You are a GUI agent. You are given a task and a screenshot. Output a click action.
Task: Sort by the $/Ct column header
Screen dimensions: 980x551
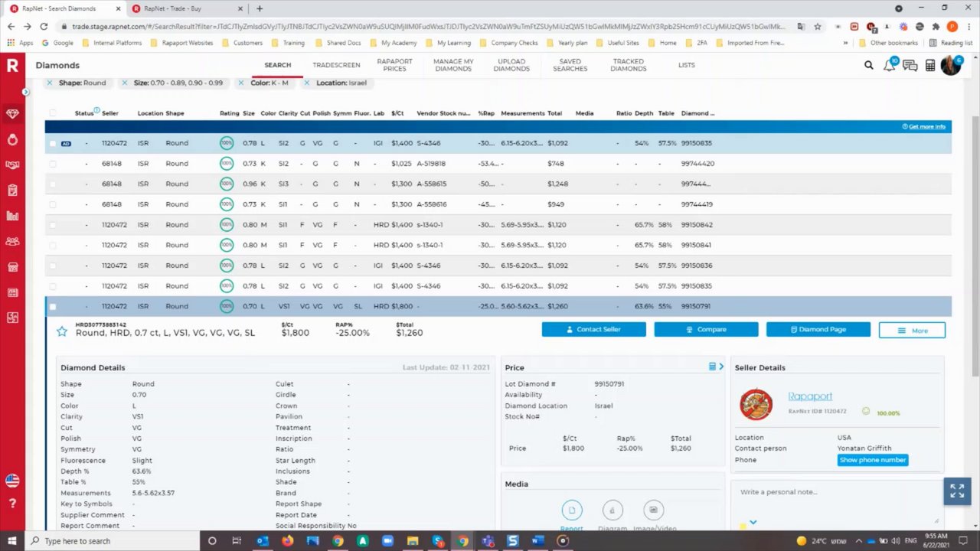[x=397, y=113]
